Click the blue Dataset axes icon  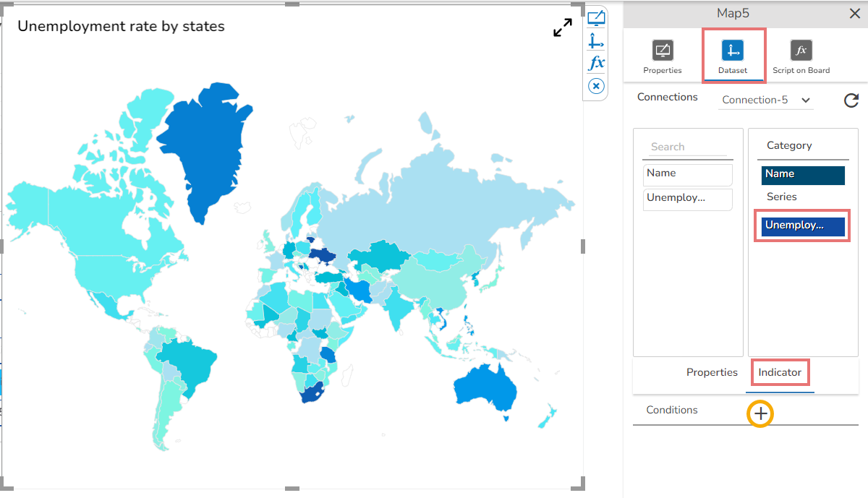733,51
